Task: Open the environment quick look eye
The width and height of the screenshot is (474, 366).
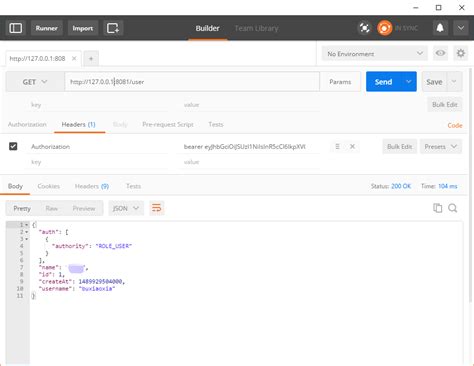Action: [x=440, y=53]
